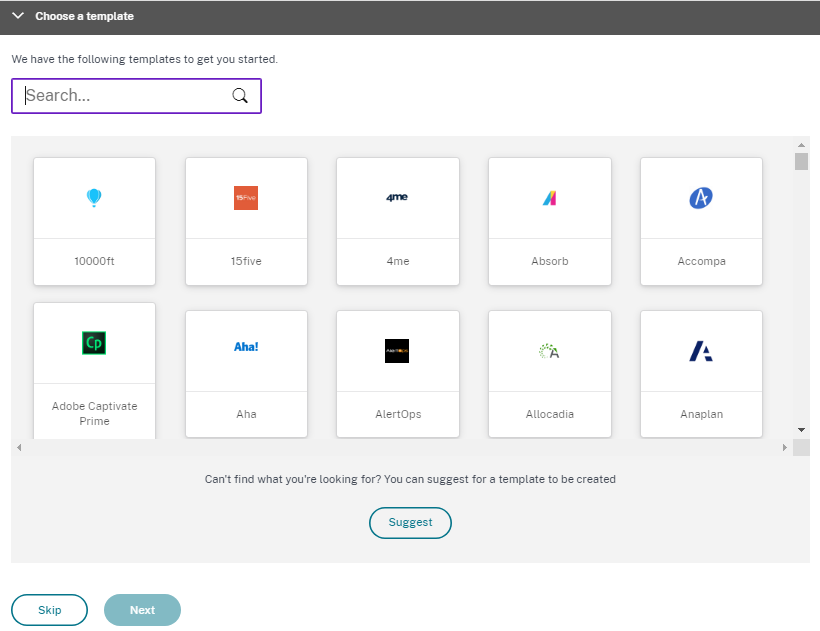The width and height of the screenshot is (820, 631).
Task: Click the Aha! logo icon
Action: [x=246, y=347]
